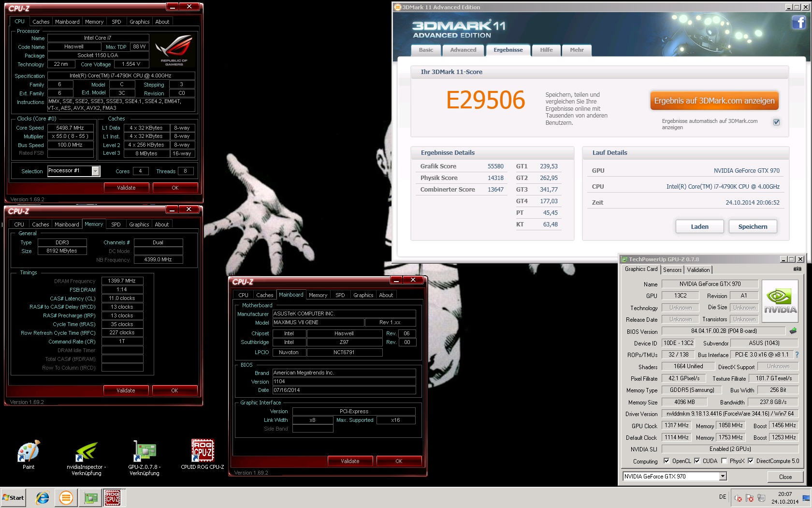
Task: Open the Action Center flag tray icon
Action: coord(750,497)
